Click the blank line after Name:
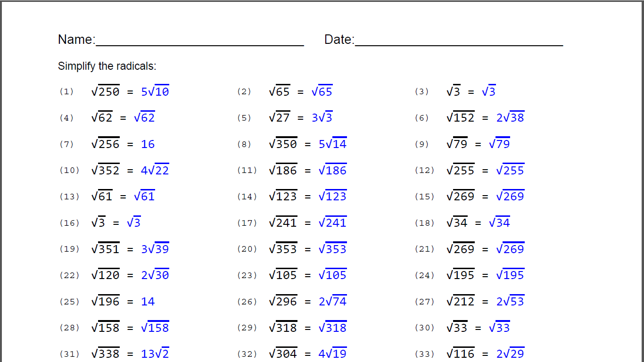Image resolution: width=644 pixels, height=362 pixels. pos(200,45)
